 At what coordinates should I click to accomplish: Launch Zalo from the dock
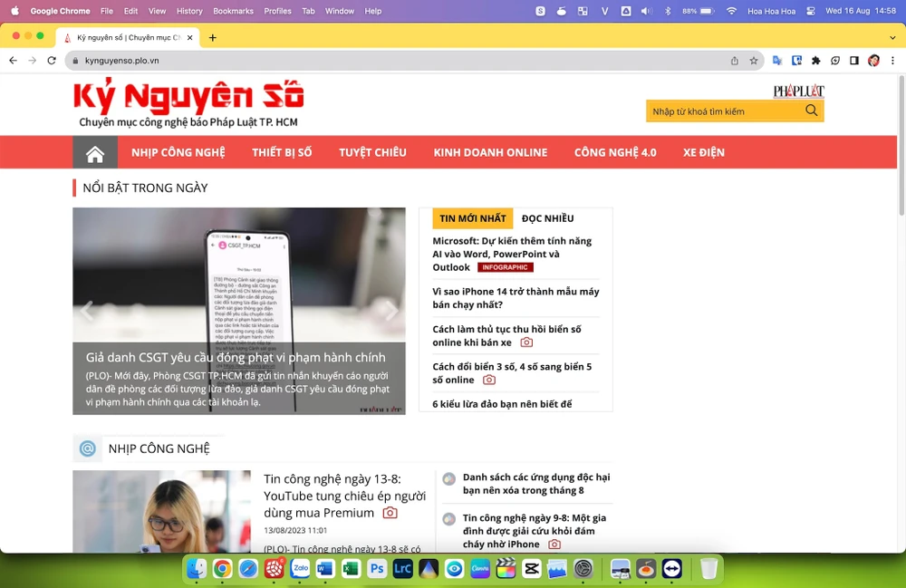tap(300, 569)
